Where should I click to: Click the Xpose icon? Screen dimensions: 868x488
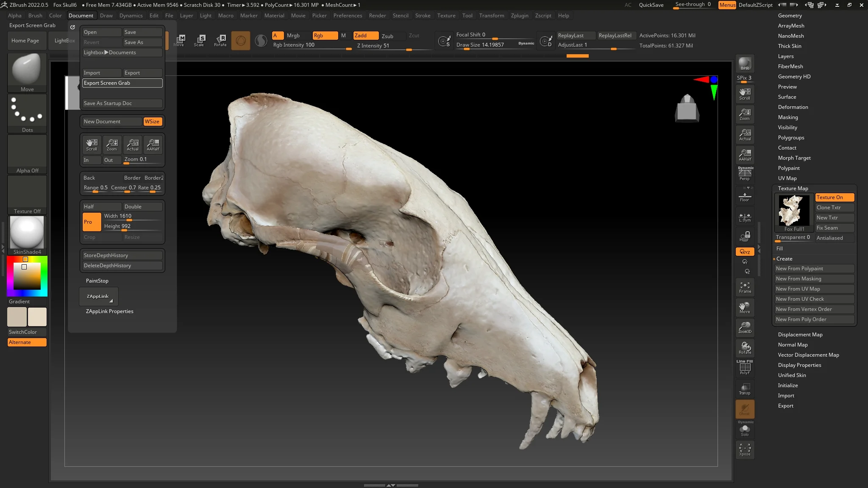pyautogui.click(x=745, y=450)
